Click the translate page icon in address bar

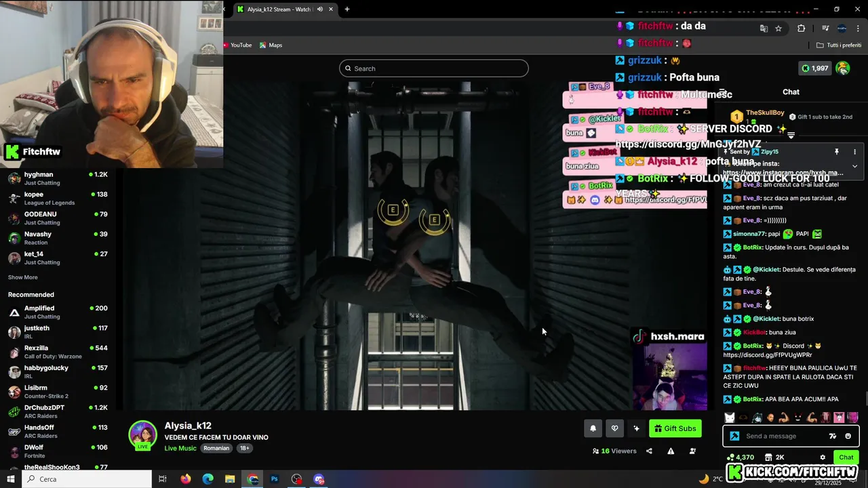764,28
